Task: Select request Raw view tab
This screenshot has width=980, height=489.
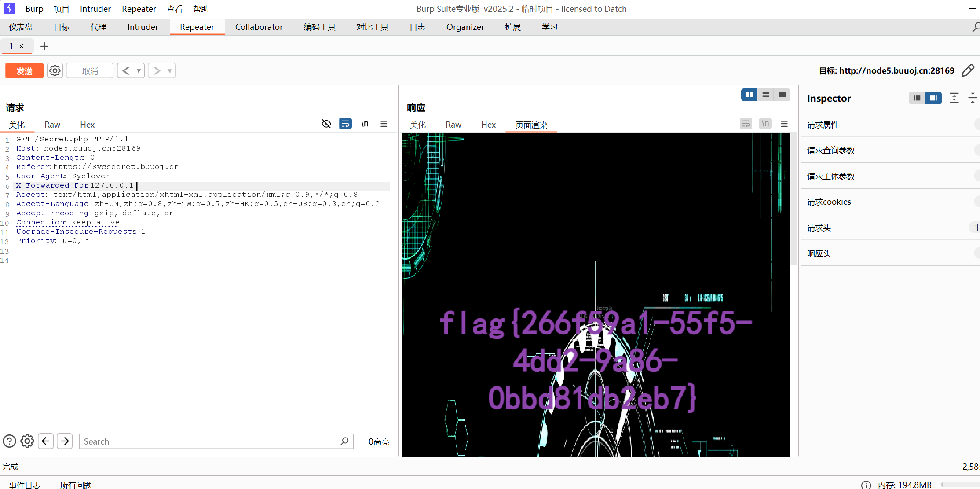Action: 52,125
